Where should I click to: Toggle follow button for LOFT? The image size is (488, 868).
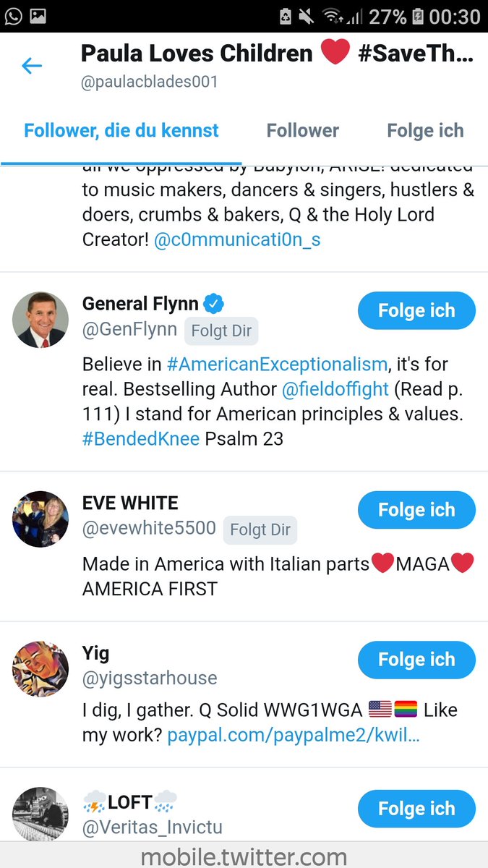click(x=416, y=809)
